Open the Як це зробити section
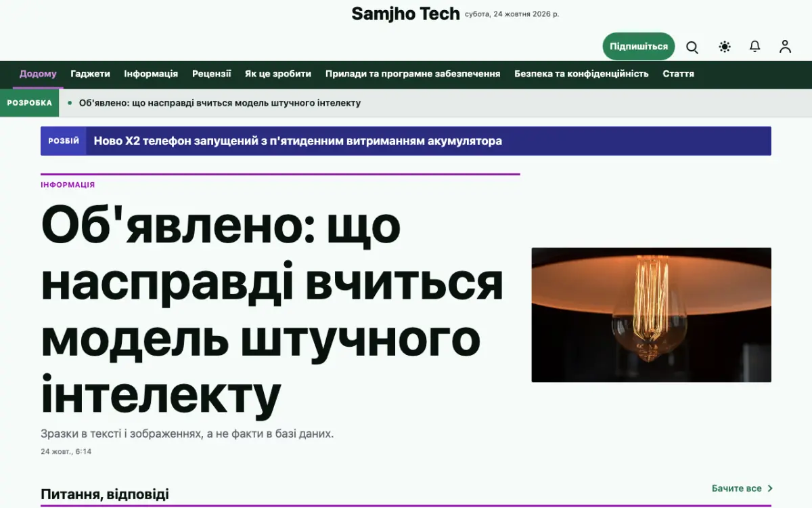The width and height of the screenshot is (812, 508). click(278, 74)
